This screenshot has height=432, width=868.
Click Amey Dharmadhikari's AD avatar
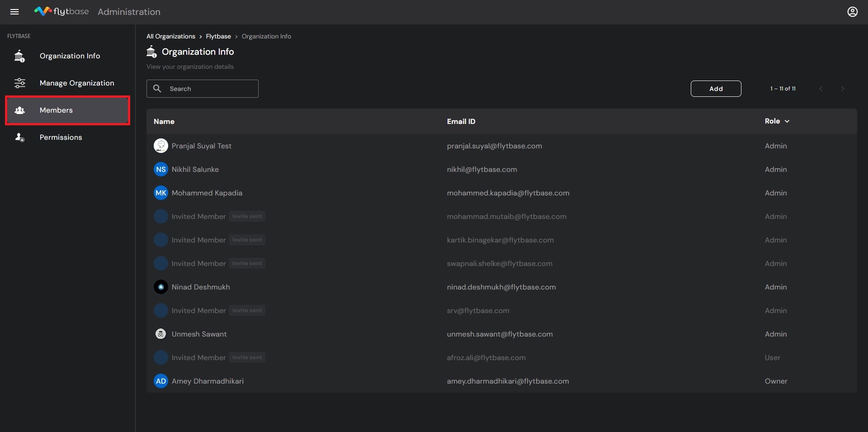click(161, 381)
